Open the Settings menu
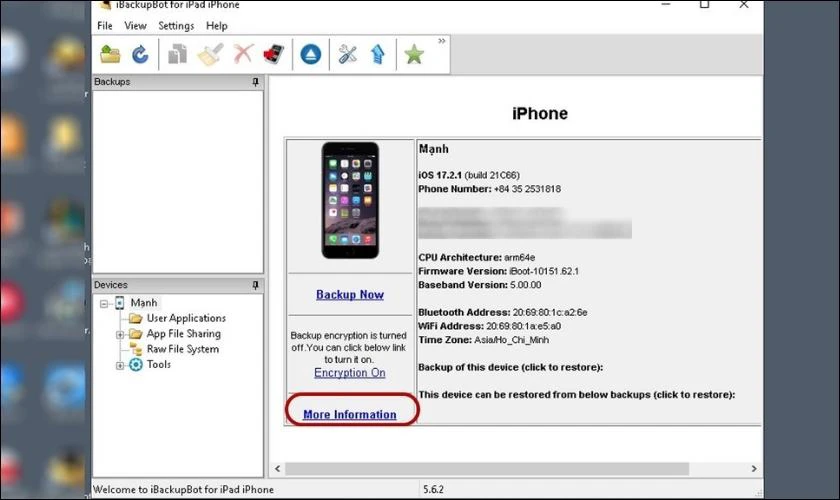The image size is (840, 500). click(x=176, y=26)
